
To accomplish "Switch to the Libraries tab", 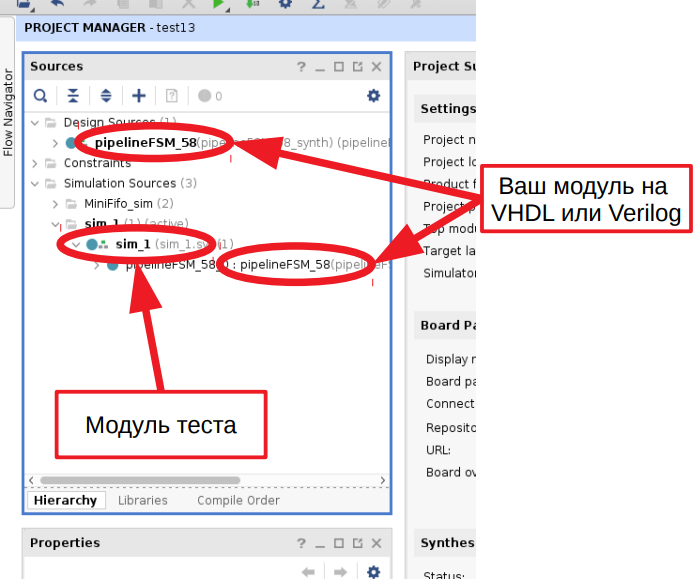I will [142, 500].
